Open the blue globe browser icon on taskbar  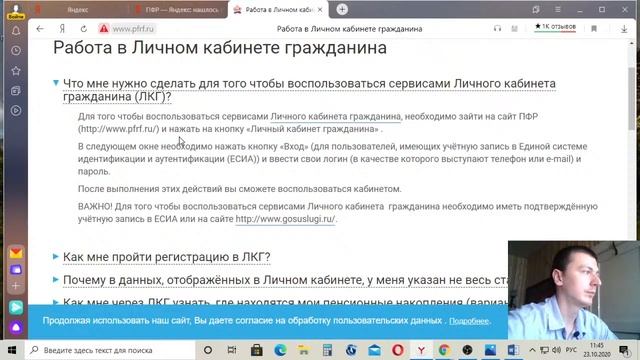pos(351,350)
